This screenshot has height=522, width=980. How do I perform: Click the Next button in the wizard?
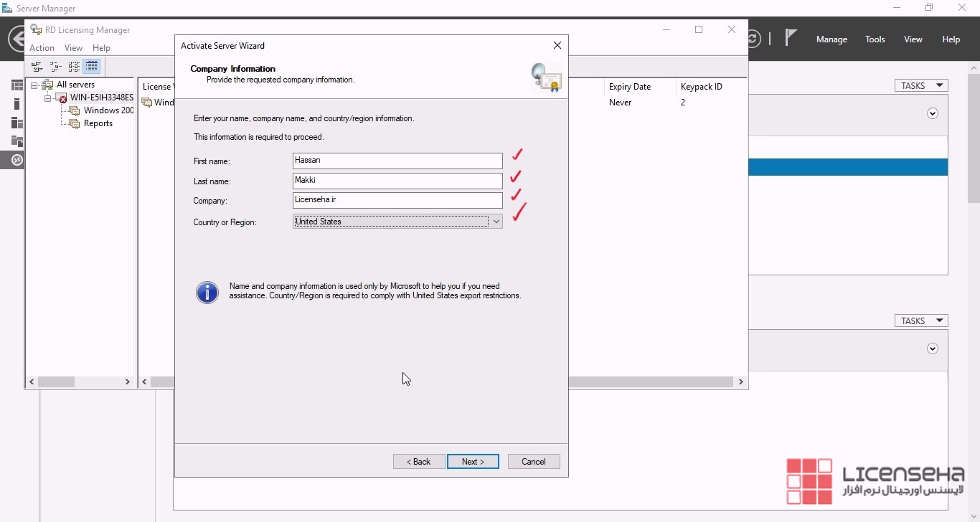[x=473, y=462]
